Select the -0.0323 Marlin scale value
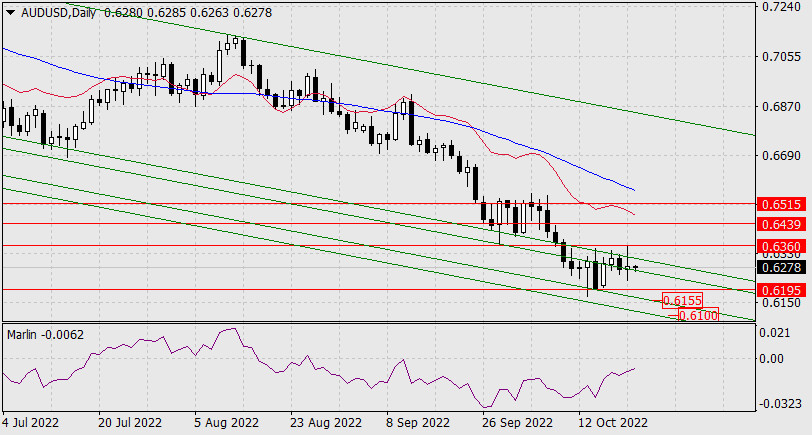 click(x=780, y=403)
